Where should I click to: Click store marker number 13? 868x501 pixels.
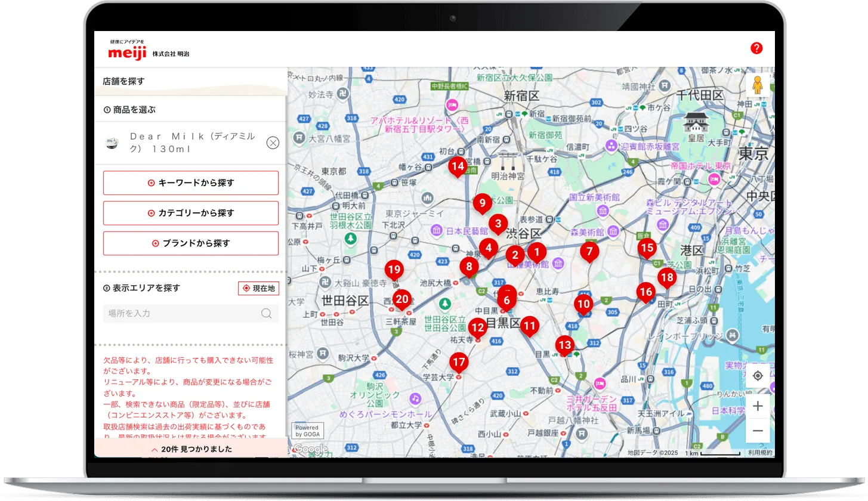coord(564,345)
